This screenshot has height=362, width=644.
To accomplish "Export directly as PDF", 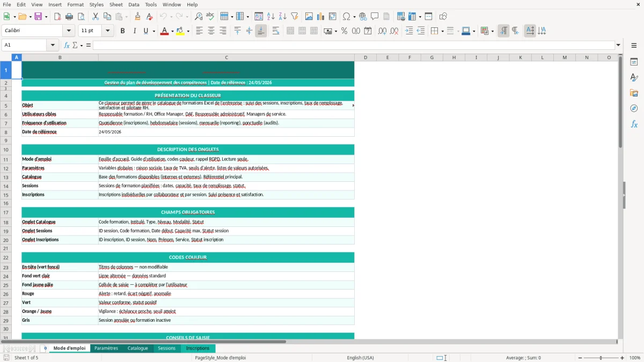I will point(57,17).
